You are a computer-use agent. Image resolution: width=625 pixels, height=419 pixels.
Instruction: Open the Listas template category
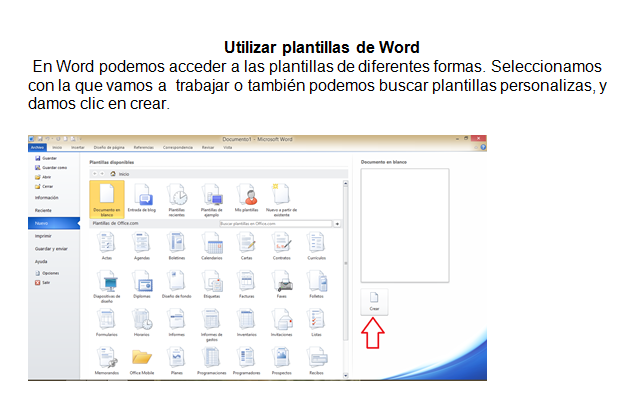tap(316, 322)
